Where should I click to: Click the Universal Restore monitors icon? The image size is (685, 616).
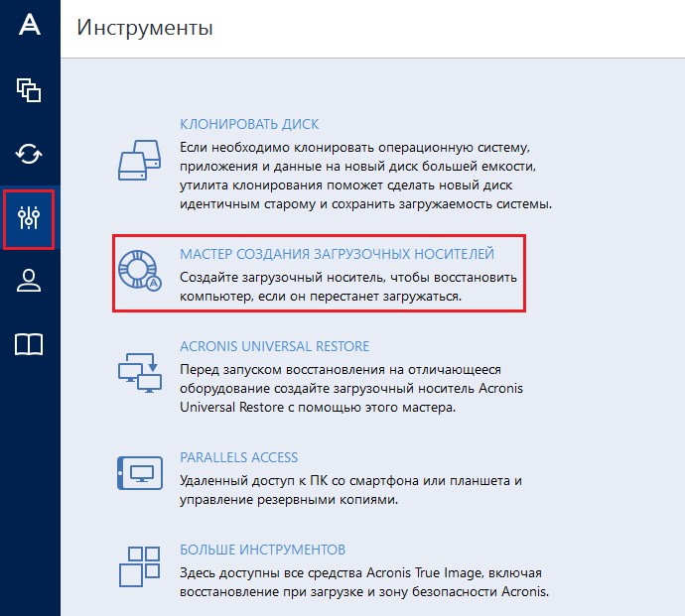pos(140,373)
